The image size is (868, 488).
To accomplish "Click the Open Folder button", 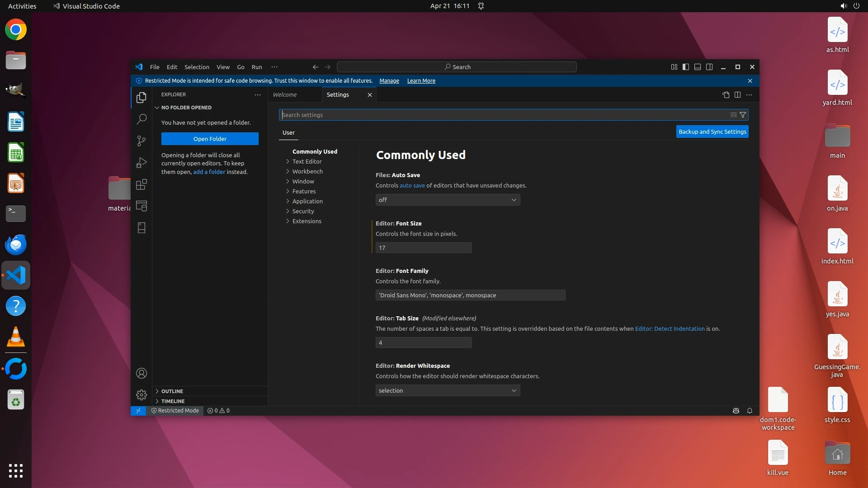I will [210, 139].
